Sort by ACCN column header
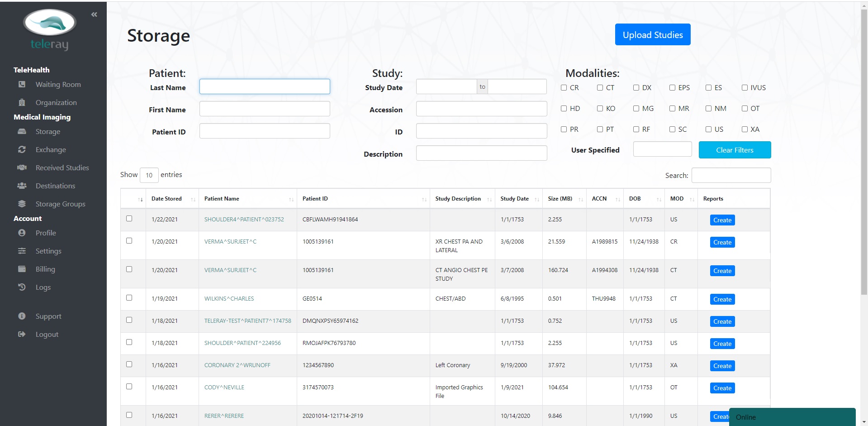 [x=605, y=199]
